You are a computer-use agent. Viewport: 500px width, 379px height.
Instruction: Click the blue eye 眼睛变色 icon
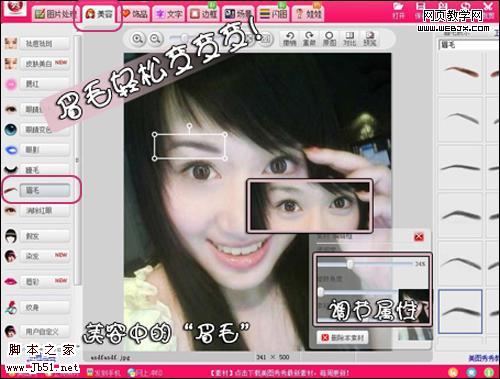11,130
